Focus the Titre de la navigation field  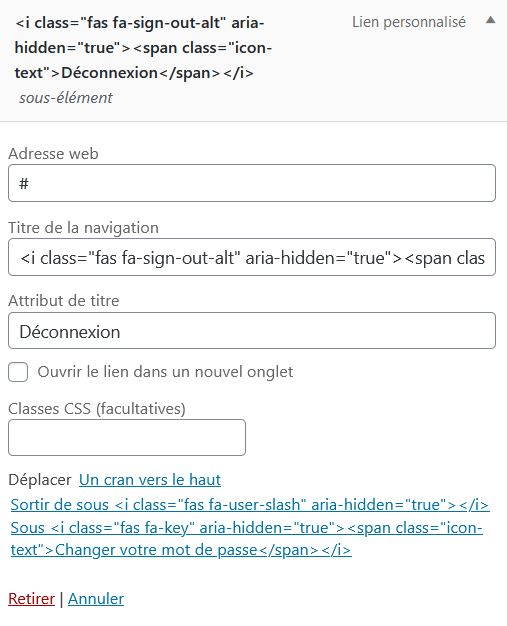[252, 258]
